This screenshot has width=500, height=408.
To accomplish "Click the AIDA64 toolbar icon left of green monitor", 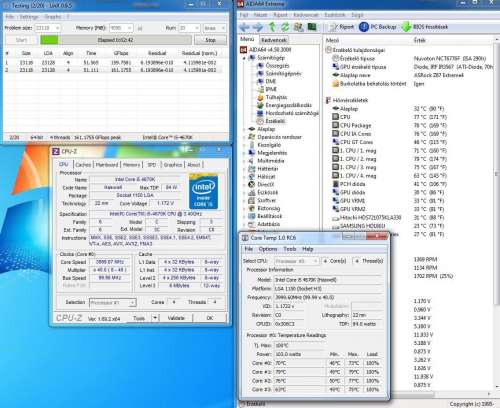I will pyautogui.click(x=298, y=27).
